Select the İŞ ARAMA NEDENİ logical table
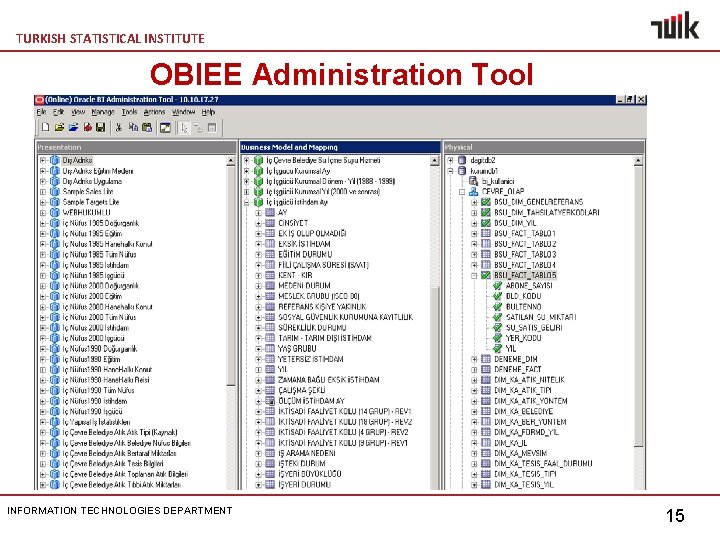The image size is (720, 540). tap(307, 453)
